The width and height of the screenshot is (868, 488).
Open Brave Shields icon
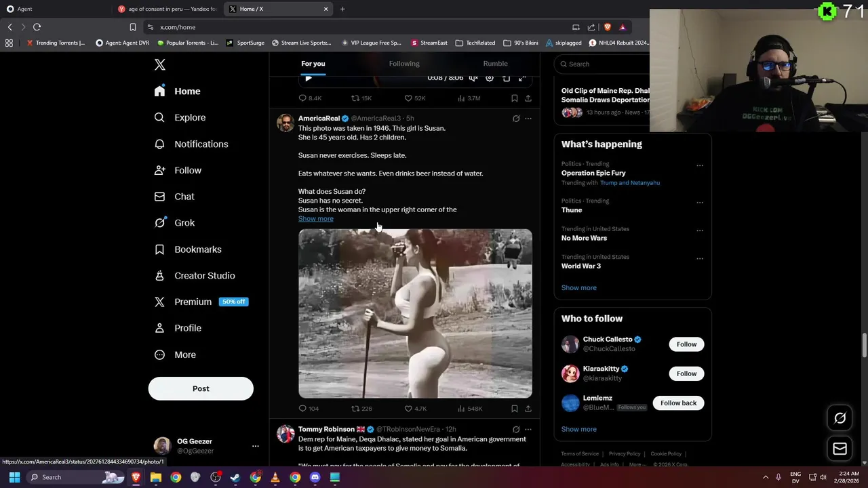607,27
